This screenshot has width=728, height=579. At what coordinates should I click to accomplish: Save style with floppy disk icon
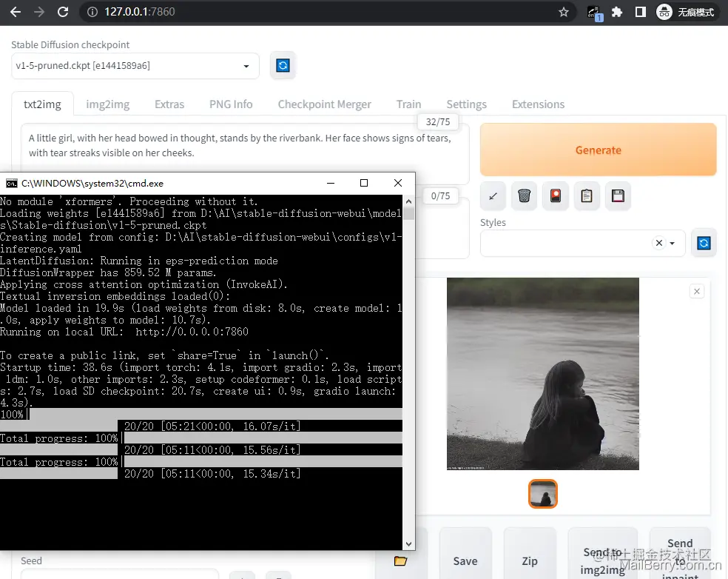pos(618,196)
